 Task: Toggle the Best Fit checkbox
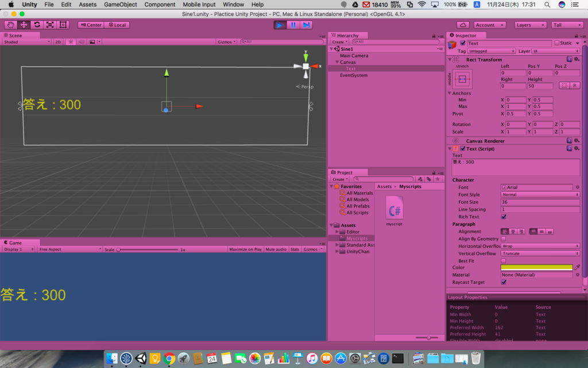click(x=503, y=260)
